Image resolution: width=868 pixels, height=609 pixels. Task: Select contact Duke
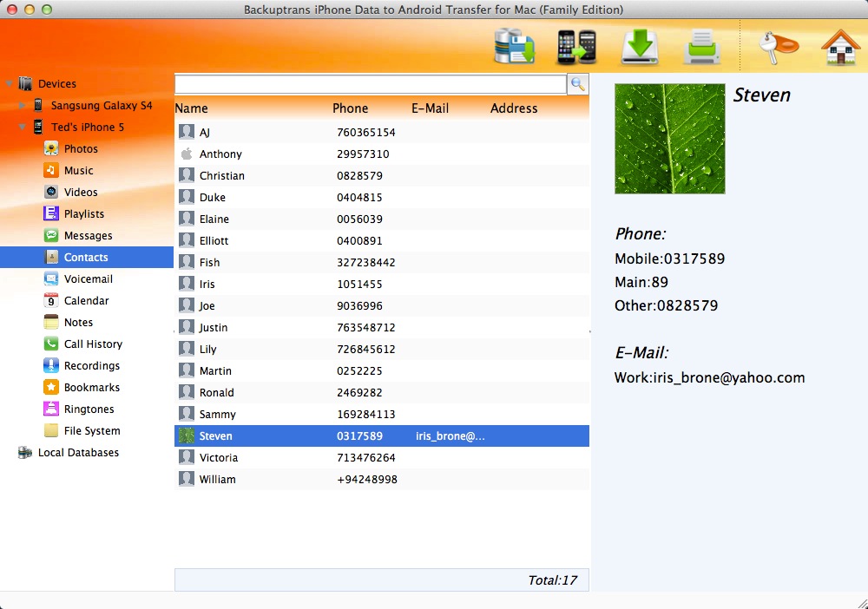click(382, 197)
